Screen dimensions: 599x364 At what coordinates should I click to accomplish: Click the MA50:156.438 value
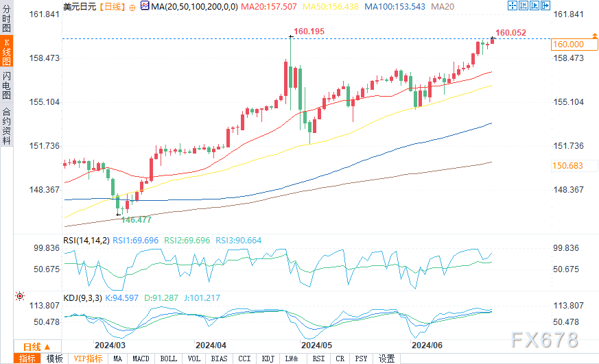coord(331,6)
